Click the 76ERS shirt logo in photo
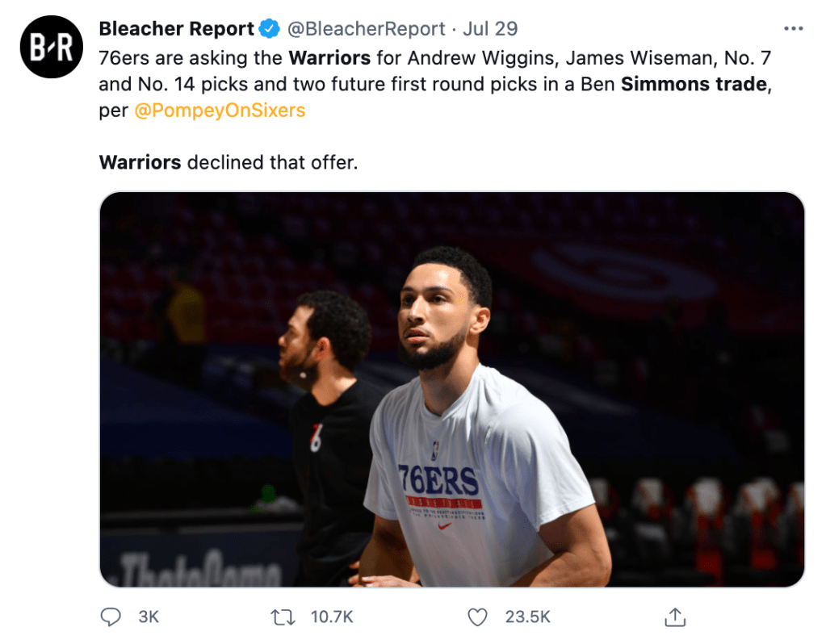The height and width of the screenshot is (644, 826). [x=438, y=481]
